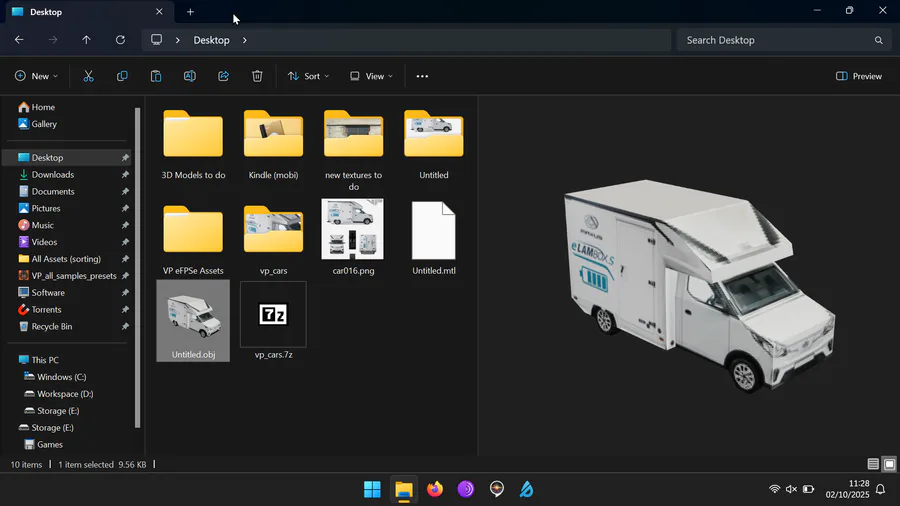Screen dimensions: 900x506
Task: Click Desktop in the address bar
Action: pyautogui.click(x=211, y=40)
